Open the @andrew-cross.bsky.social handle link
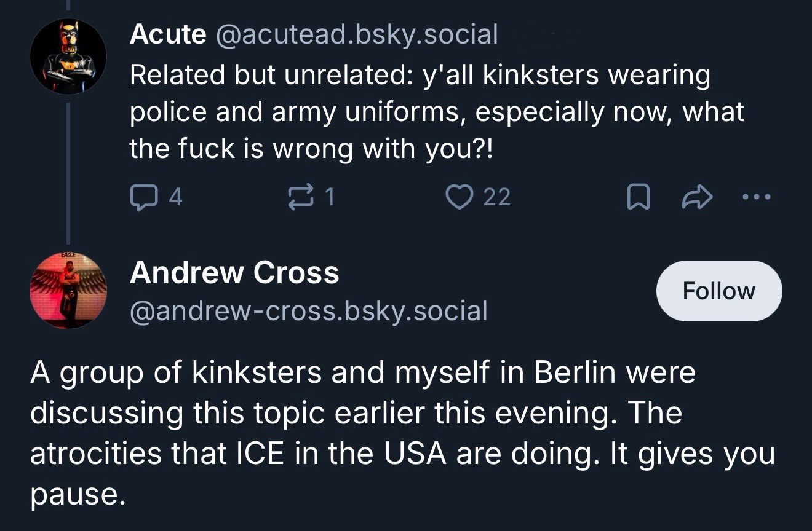This screenshot has height=531, width=812. [x=308, y=310]
